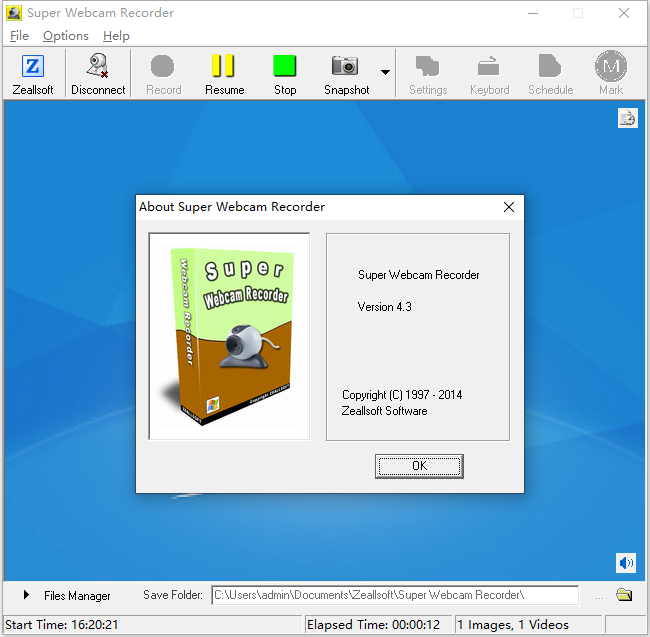Click the Elapsed Time status entry

click(373, 625)
